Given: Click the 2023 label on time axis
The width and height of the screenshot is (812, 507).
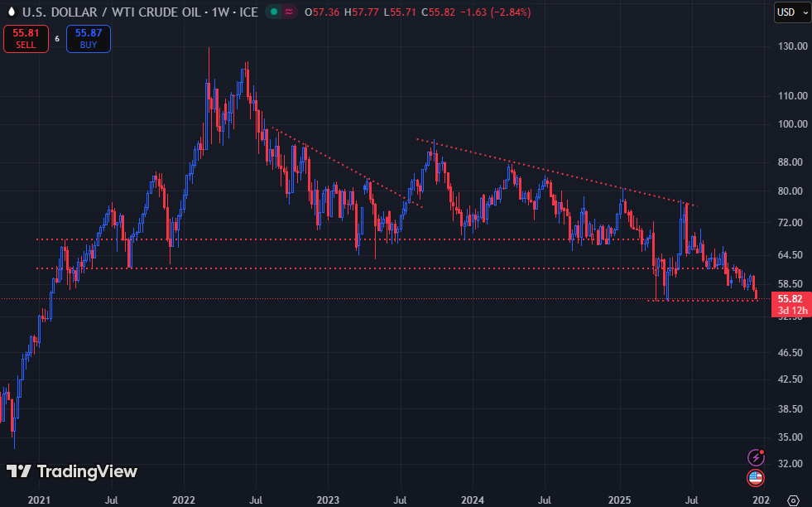Looking at the screenshot, I should pyautogui.click(x=328, y=500).
